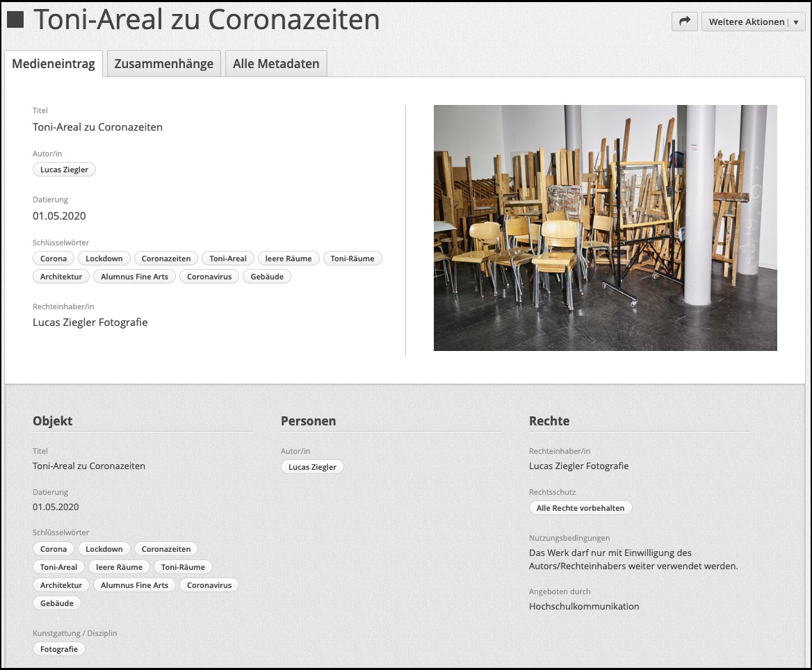
Task: Select the Medieneintrag tab
Action: coord(54,63)
